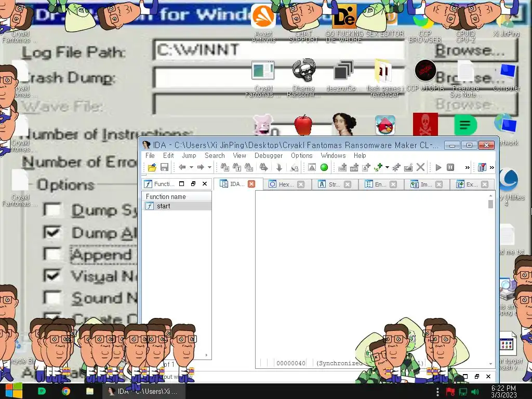Close the Functions panel
Screen dimensions: 532x399
[x=205, y=183]
